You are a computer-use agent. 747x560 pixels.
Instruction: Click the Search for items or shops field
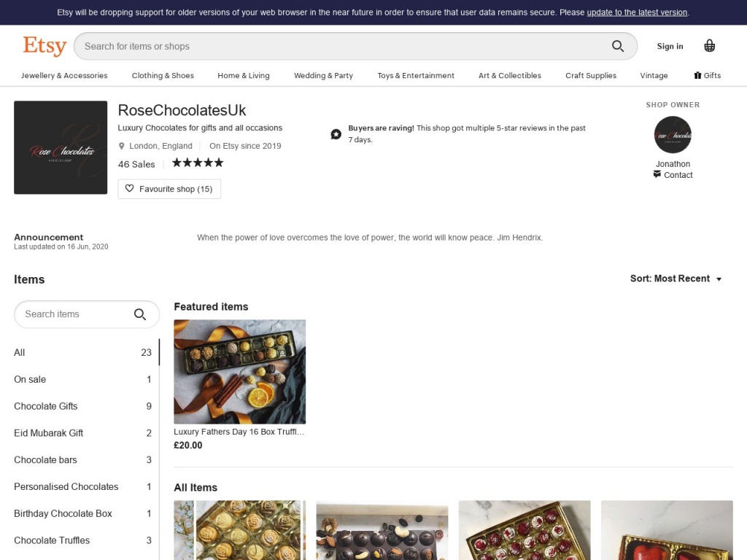(343, 46)
